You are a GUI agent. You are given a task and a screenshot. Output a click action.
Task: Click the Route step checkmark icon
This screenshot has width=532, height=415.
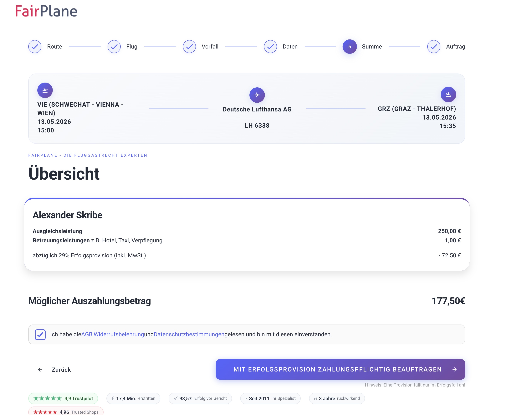pyautogui.click(x=35, y=47)
